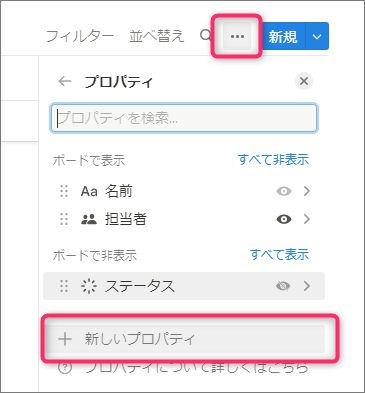Open the three-dots view options menu
The width and height of the screenshot is (365, 393).
237,36
